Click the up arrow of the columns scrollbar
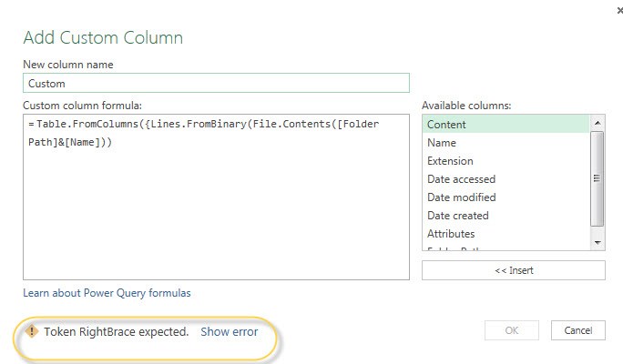The height and width of the screenshot is (364, 623). coord(597,123)
